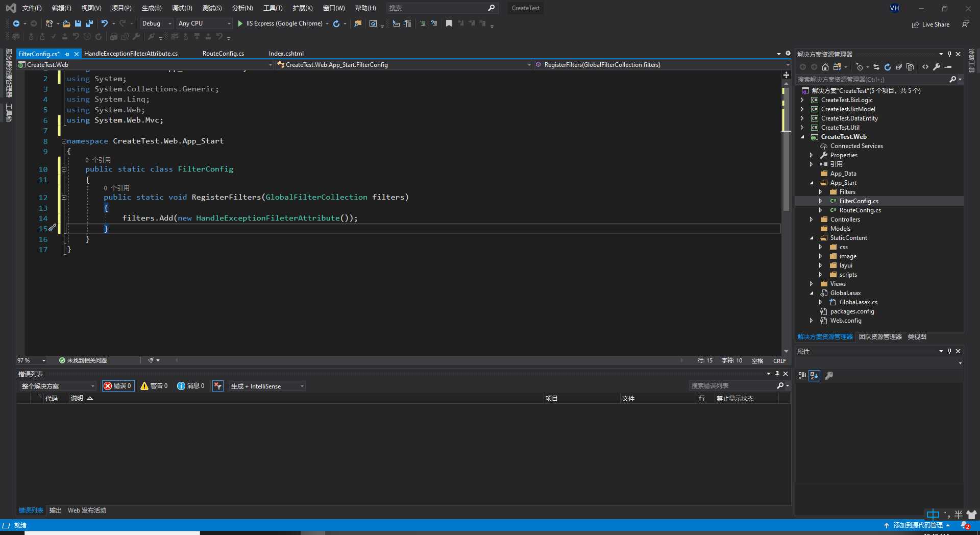The width and height of the screenshot is (980, 535).
Task: Open the 调试(D) menu
Action: pos(182,8)
